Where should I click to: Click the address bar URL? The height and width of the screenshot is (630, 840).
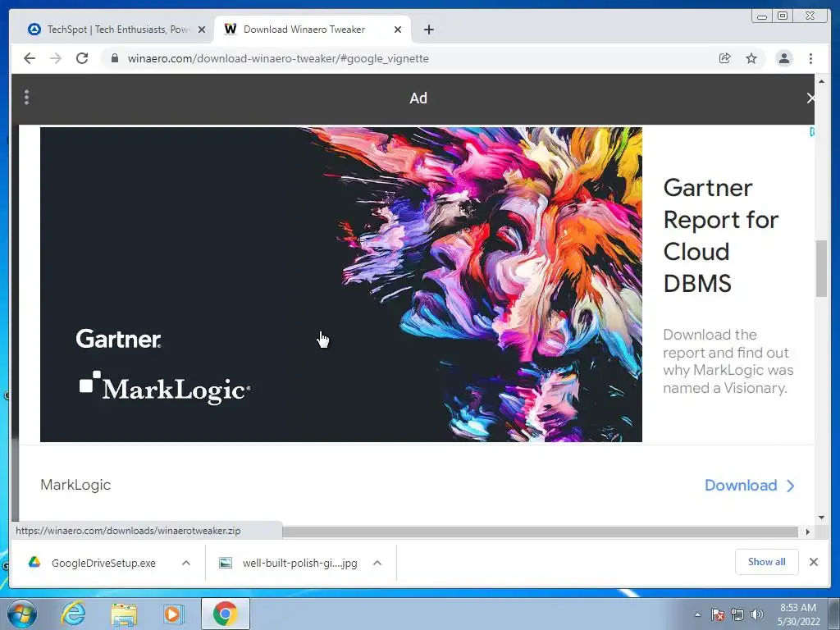tap(278, 58)
